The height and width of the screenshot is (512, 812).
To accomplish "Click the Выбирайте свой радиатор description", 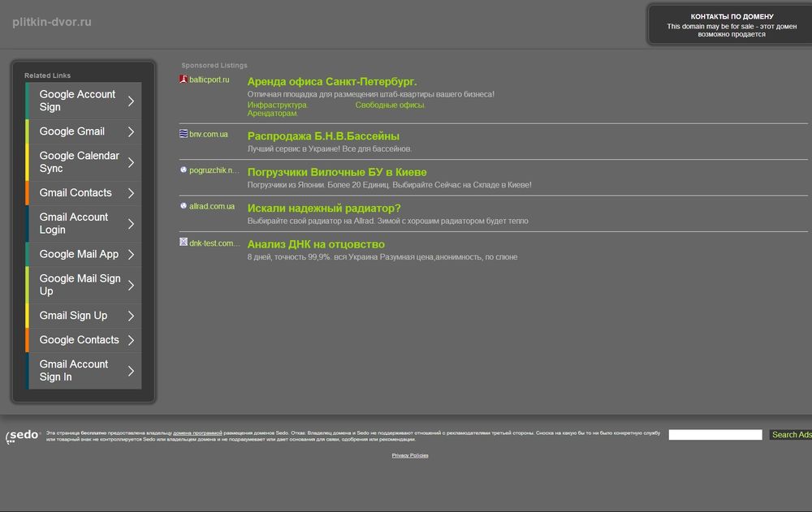I will coord(388,221).
